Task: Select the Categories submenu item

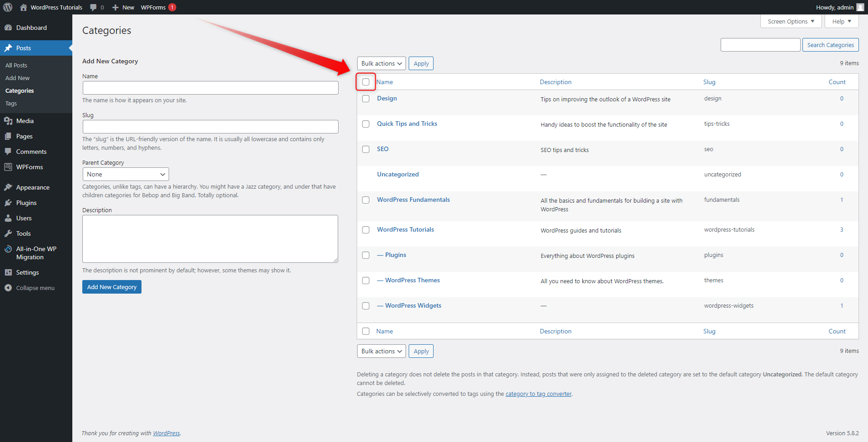Action: [19, 90]
